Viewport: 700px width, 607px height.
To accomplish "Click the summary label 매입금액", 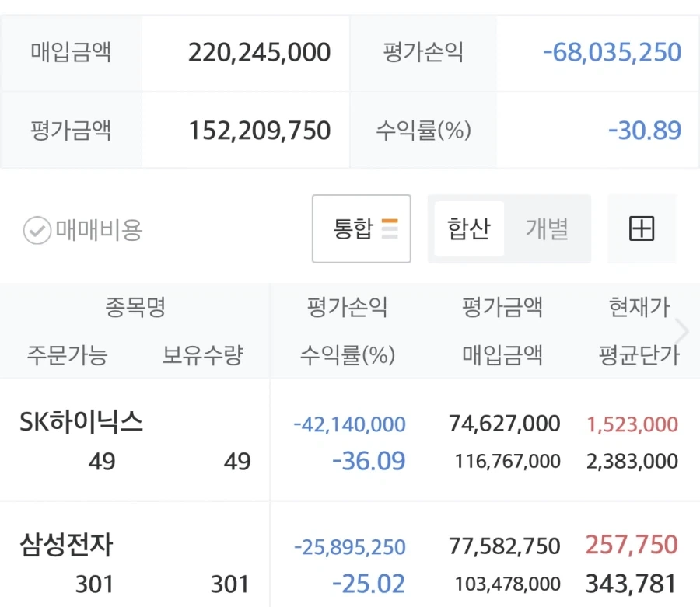I will (x=71, y=52).
